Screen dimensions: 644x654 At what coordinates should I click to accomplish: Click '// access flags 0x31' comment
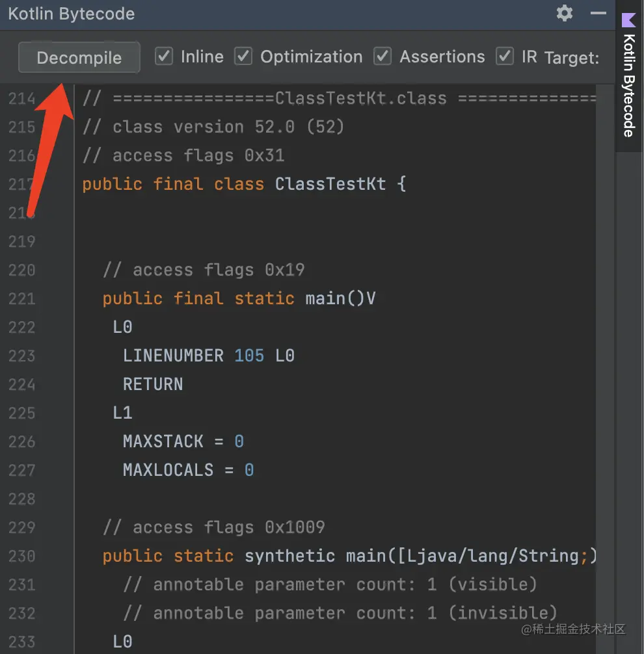(183, 155)
